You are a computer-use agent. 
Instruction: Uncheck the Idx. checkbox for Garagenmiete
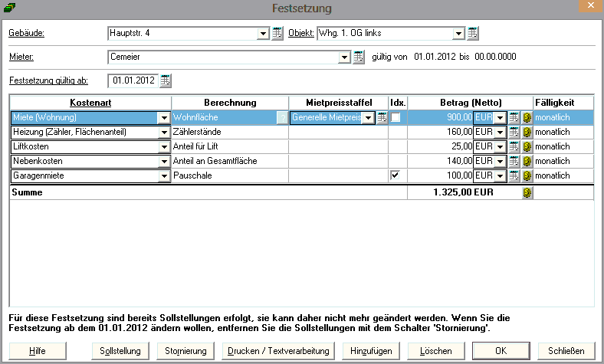[396, 175]
